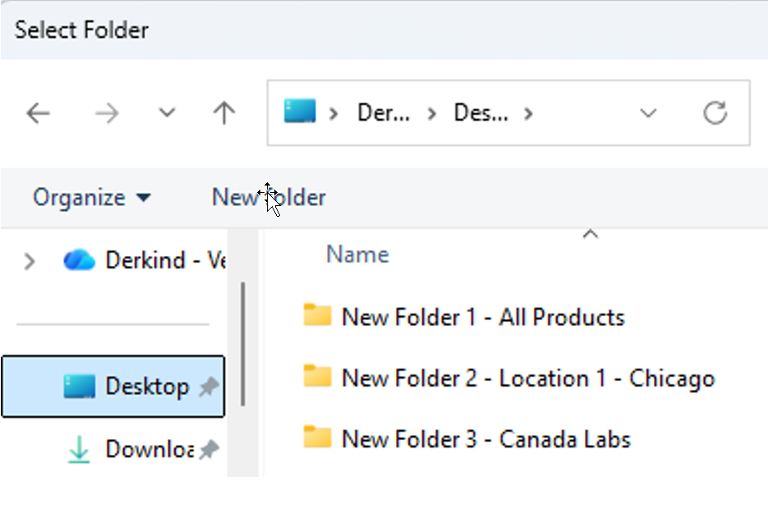
Task: Click the folder icon beside Canada Labs
Action: pyautogui.click(x=317, y=437)
